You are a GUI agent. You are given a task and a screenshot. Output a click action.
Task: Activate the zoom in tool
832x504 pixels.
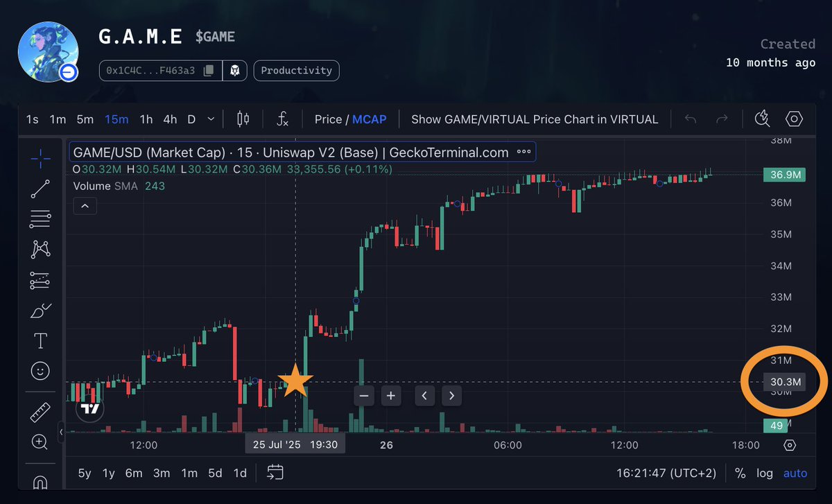click(40, 442)
